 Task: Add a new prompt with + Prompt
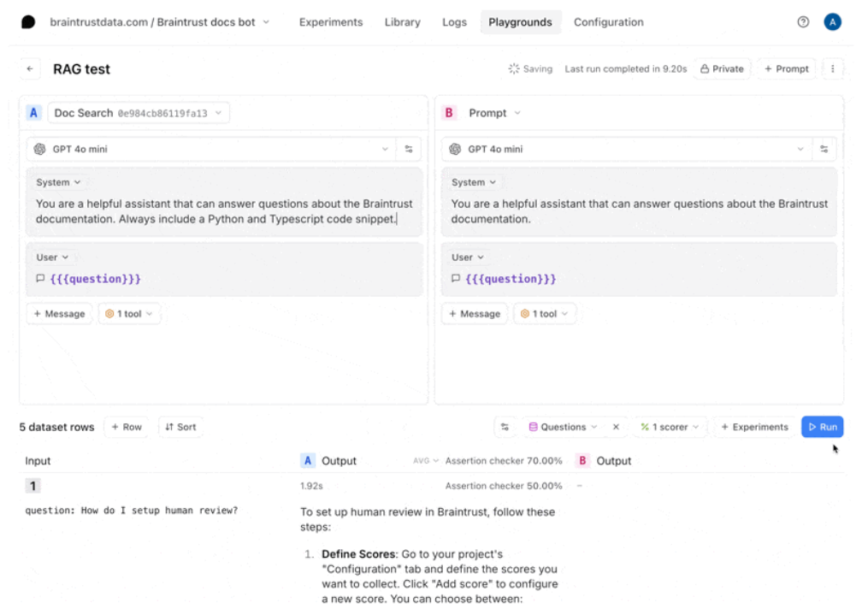click(x=786, y=69)
